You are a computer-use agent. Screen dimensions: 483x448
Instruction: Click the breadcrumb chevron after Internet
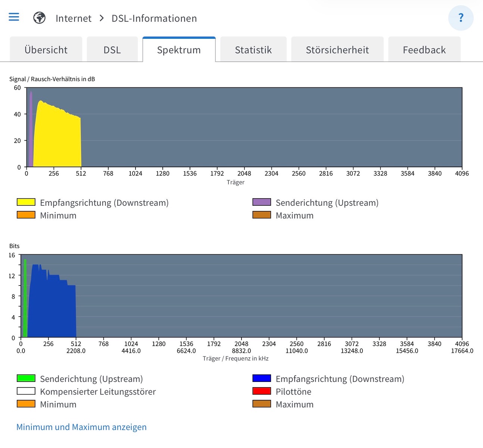point(102,18)
